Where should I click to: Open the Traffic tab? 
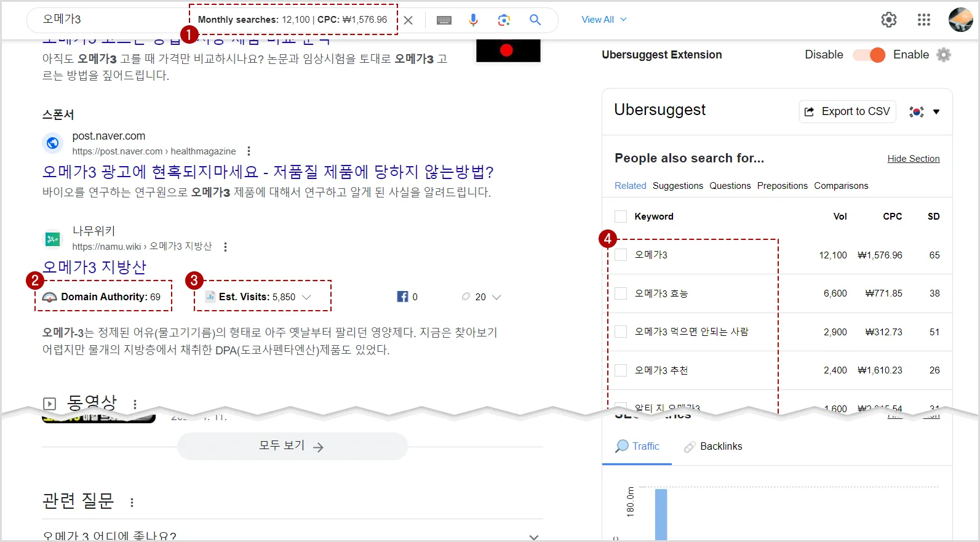(x=637, y=446)
